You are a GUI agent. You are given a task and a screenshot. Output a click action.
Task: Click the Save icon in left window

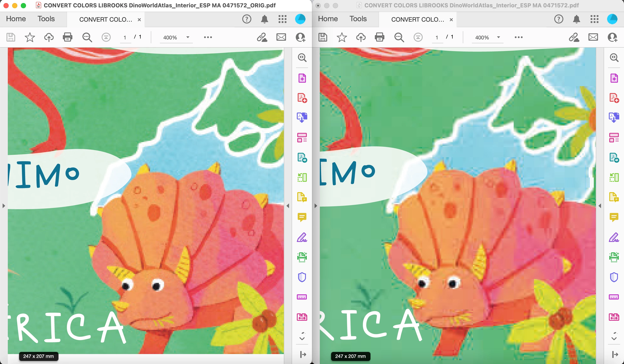(11, 37)
